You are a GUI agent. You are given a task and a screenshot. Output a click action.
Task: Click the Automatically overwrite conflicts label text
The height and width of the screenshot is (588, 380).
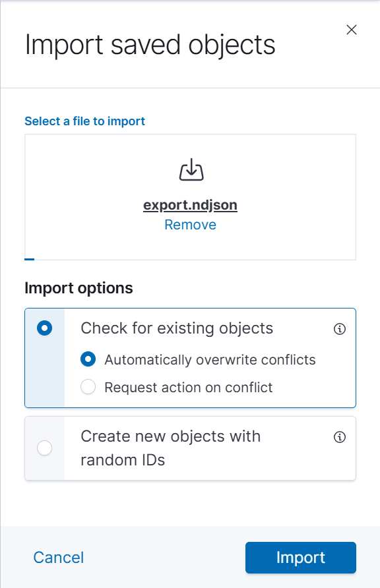[210, 360]
